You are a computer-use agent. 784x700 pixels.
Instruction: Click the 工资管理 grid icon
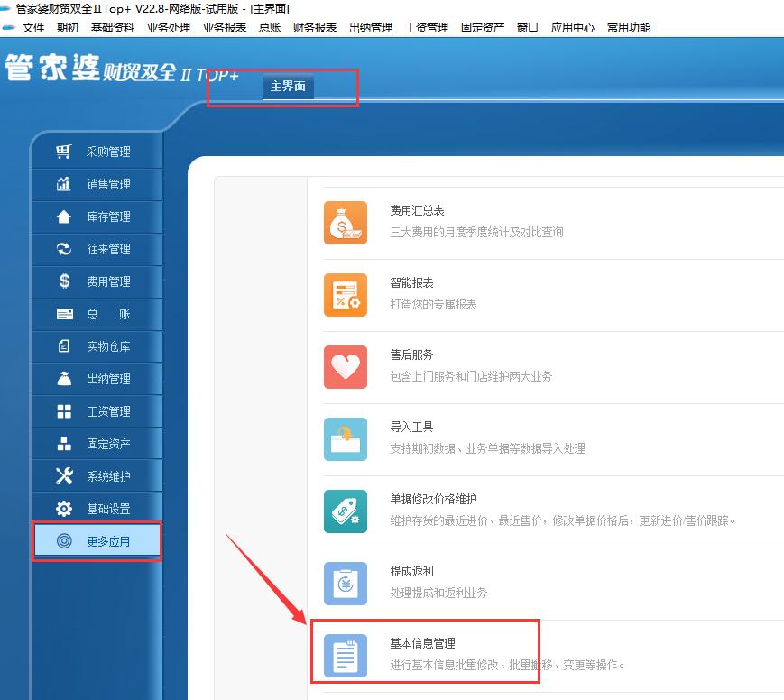64,411
